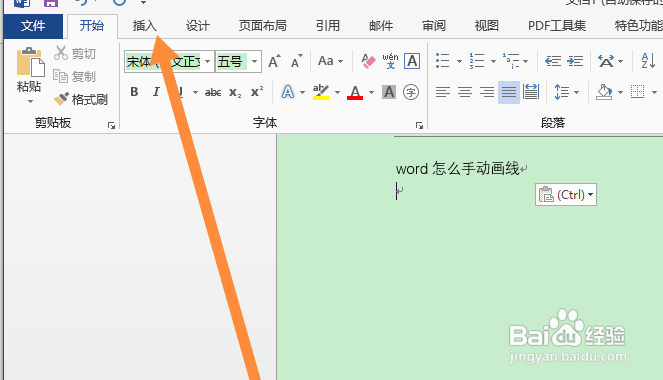The image size is (663, 380).
Task: Align text left
Action: pos(443,92)
